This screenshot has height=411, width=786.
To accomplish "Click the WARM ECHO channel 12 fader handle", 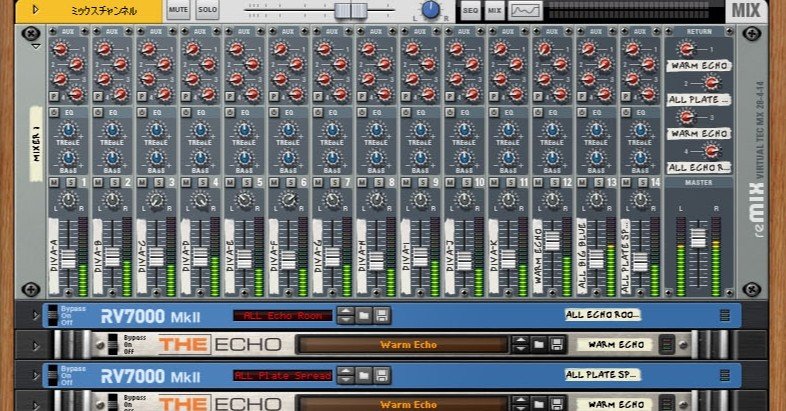I will [x=552, y=241].
